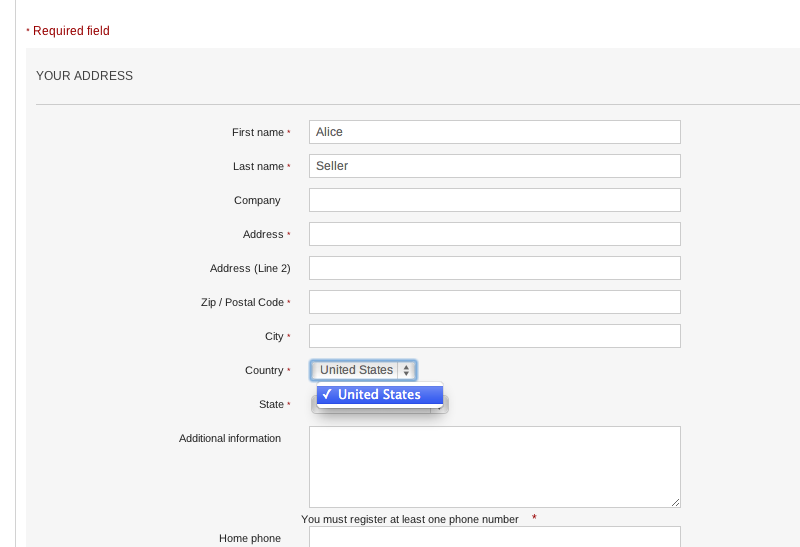Click the "Home phone" label text

click(x=250, y=538)
